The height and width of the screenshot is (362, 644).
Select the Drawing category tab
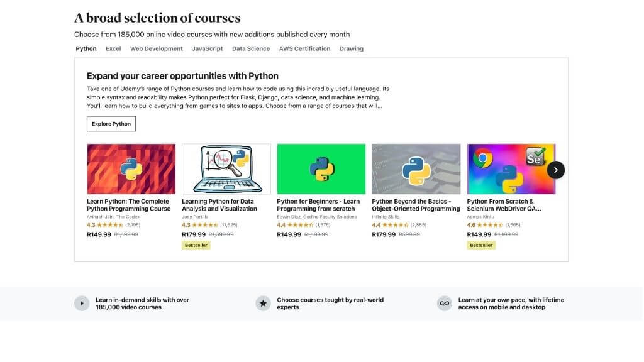(x=352, y=48)
